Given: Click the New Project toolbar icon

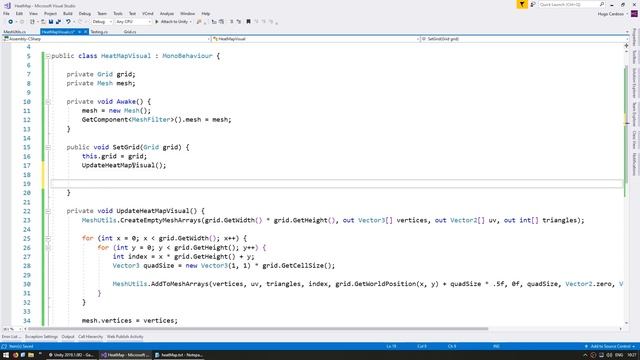Looking at the screenshot, I should [32, 22].
